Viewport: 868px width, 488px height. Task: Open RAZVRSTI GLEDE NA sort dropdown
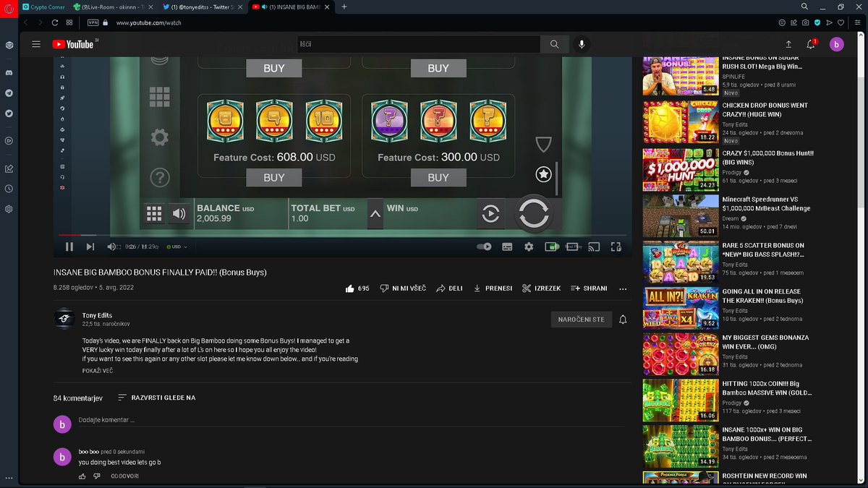(156, 398)
